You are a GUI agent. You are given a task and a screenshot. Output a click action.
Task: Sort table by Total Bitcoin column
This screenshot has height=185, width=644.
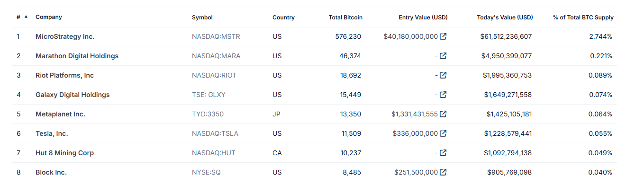pyautogui.click(x=345, y=18)
